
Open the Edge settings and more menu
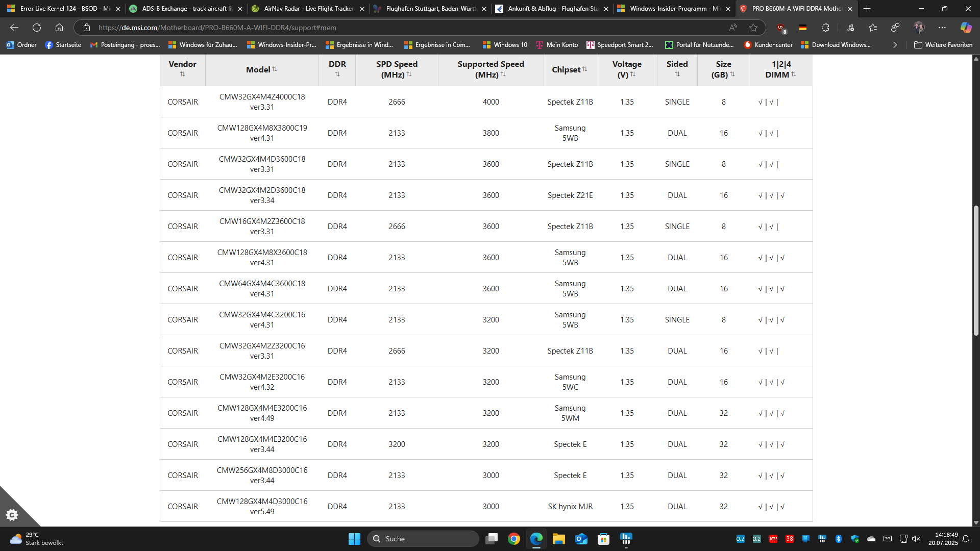click(x=942, y=28)
